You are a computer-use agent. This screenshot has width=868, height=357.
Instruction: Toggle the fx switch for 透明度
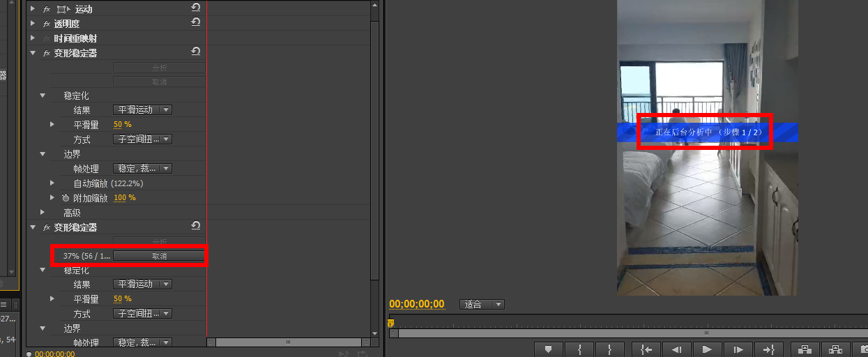(47, 24)
